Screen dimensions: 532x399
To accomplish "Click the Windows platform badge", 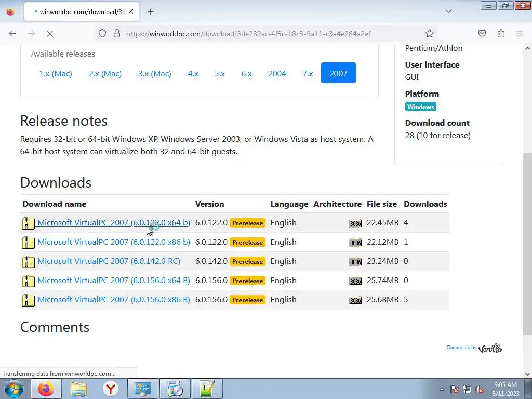I will pyautogui.click(x=420, y=107).
